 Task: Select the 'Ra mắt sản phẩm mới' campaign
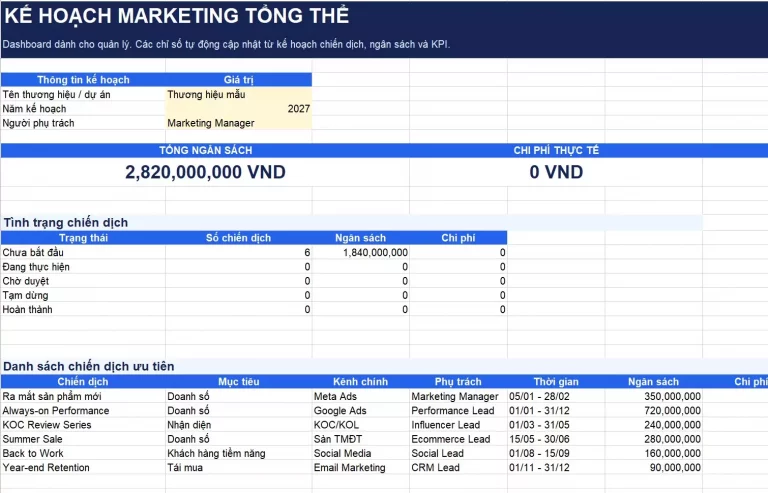[83, 396]
